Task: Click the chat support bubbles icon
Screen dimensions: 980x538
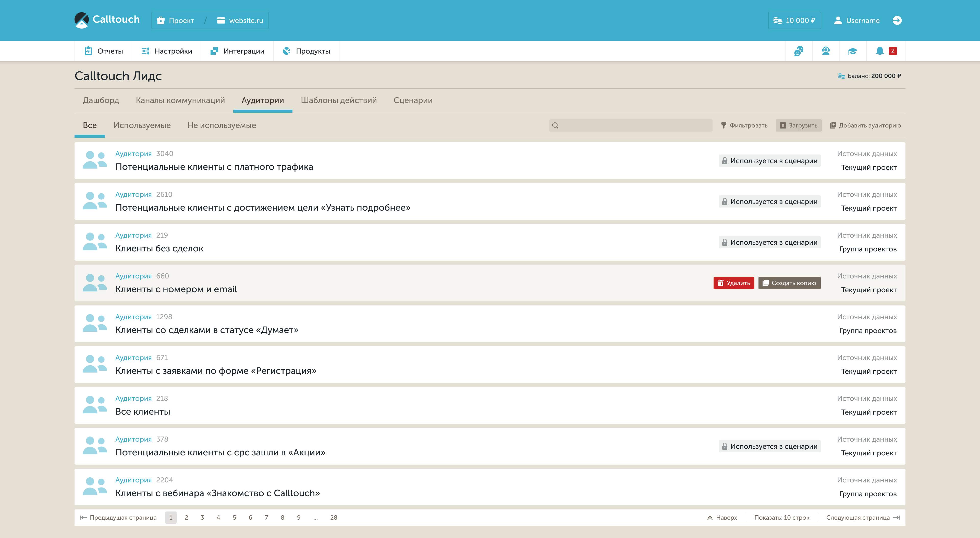Action: pos(799,51)
